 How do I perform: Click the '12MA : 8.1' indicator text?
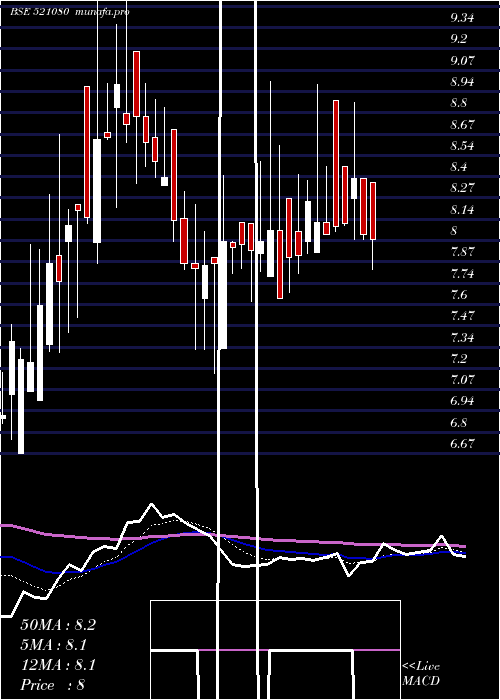tap(58, 665)
